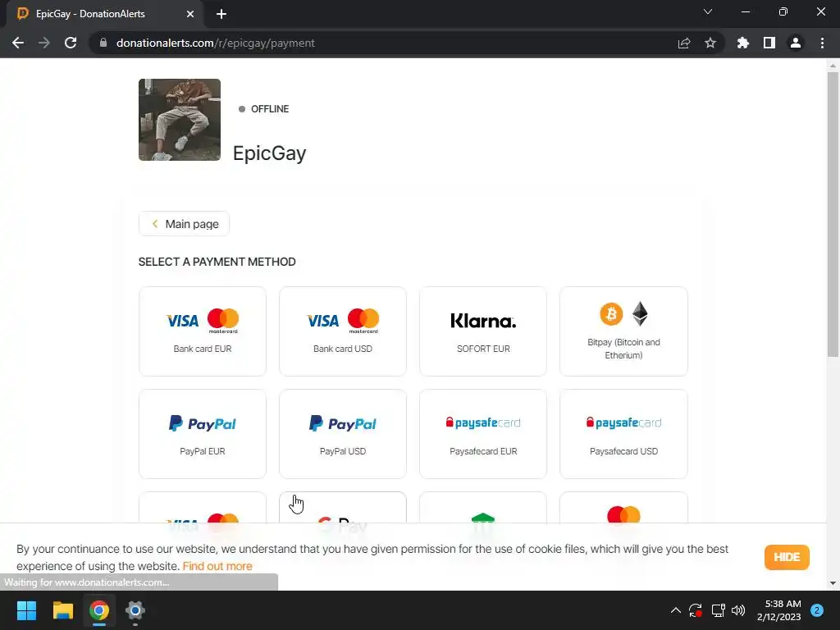The width and height of the screenshot is (840, 630).
Task: Bookmark this page with star icon
Action: [x=710, y=43]
